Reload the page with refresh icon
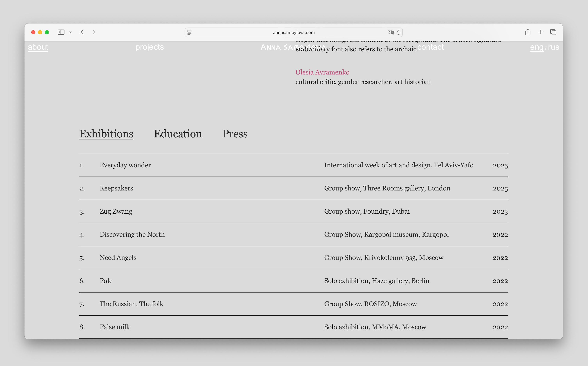This screenshot has height=366, width=588. click(398, 32)
